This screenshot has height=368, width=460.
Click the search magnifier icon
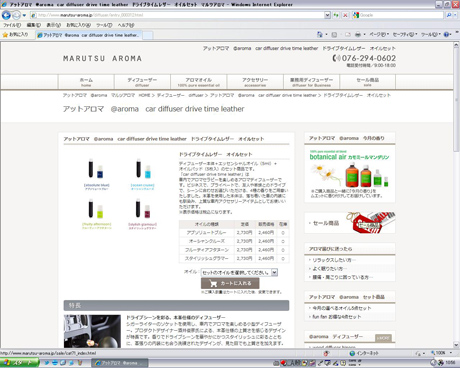tap(449, 15)
